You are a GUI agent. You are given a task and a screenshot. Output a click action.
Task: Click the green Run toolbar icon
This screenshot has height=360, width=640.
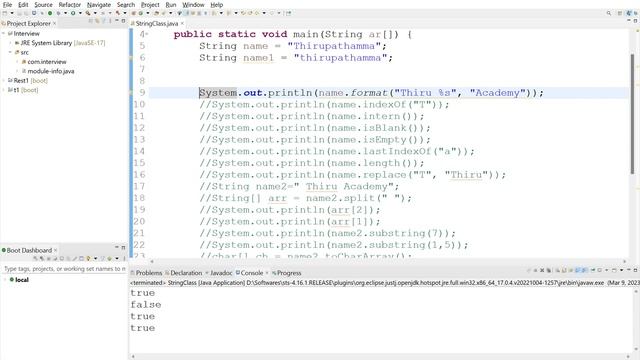coord(73,13)
